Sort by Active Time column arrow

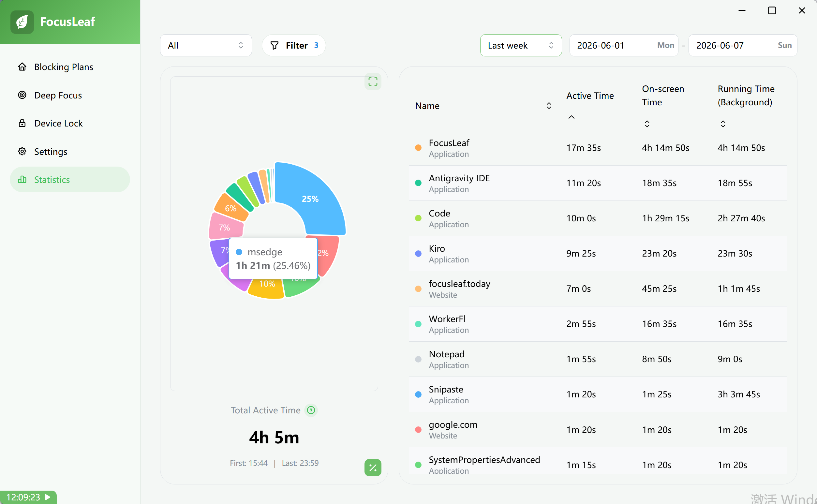571,117
